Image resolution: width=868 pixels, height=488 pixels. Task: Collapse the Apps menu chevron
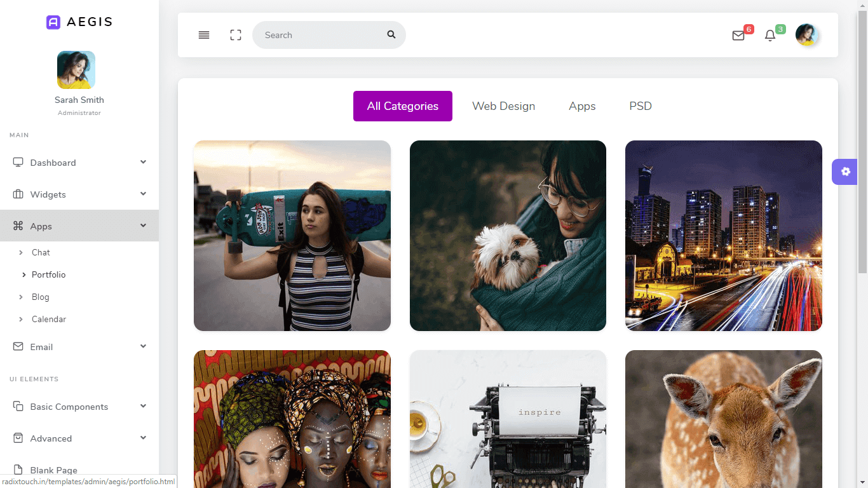143,226
